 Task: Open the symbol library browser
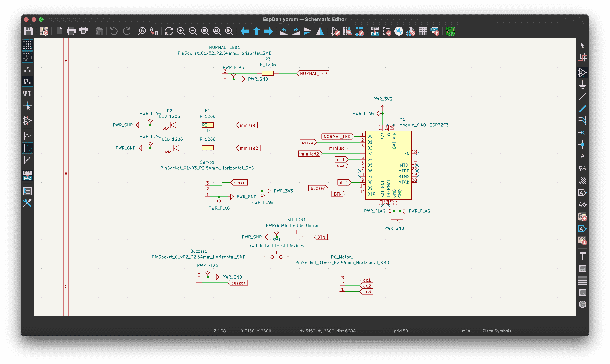(x=347, y=31)
